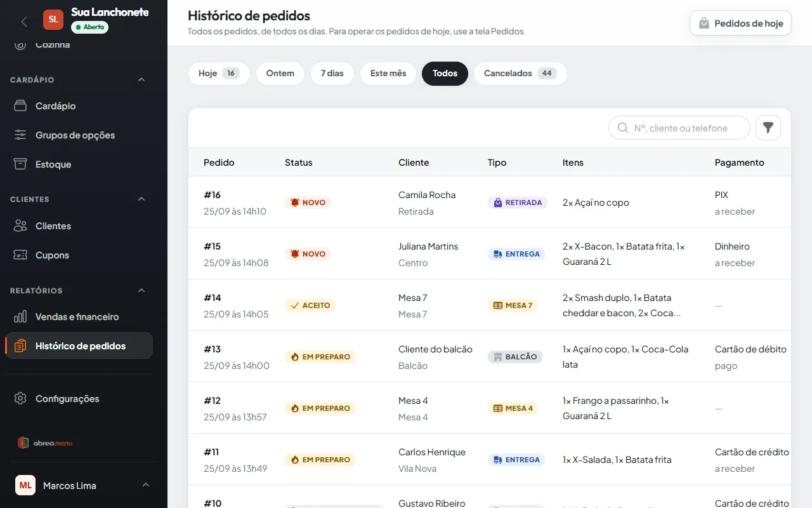Click the Dinheiro payment cell
The height and width of the screenshot is (508, 812).
point(732,246)
